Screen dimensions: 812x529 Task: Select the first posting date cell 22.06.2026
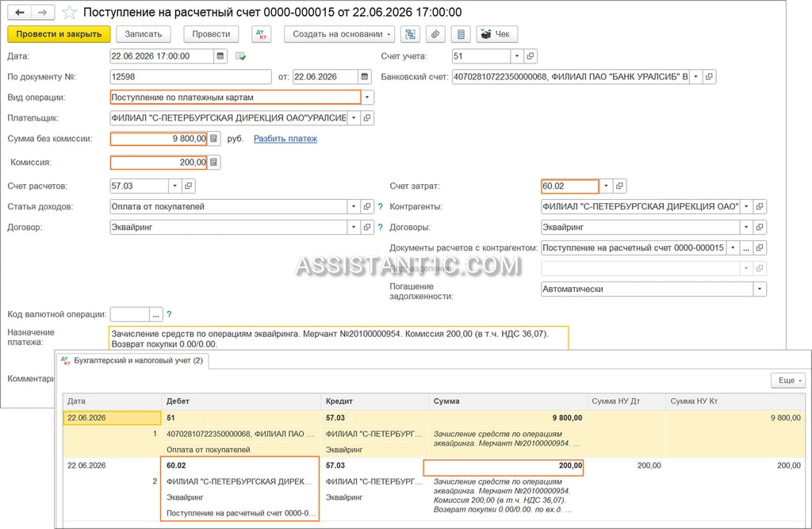pos(112,418)
